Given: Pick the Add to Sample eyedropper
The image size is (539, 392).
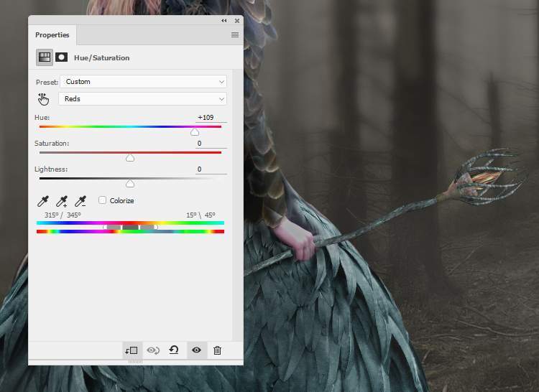Looking at the screenshot, I should [x=62, y=201].
